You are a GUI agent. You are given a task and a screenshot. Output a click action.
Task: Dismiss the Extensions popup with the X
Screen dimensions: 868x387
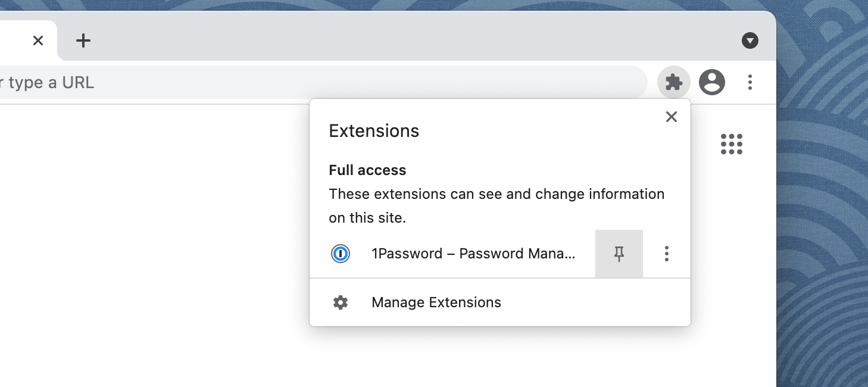[672, 117]
